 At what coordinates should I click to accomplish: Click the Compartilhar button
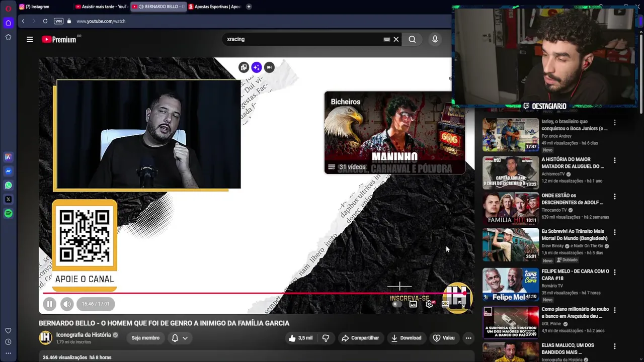[360, 338]
